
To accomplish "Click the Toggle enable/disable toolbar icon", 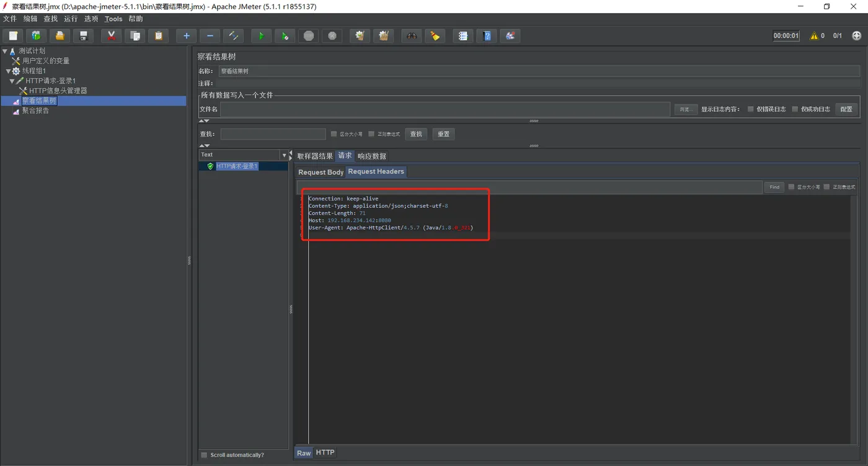I will (233, 36).
